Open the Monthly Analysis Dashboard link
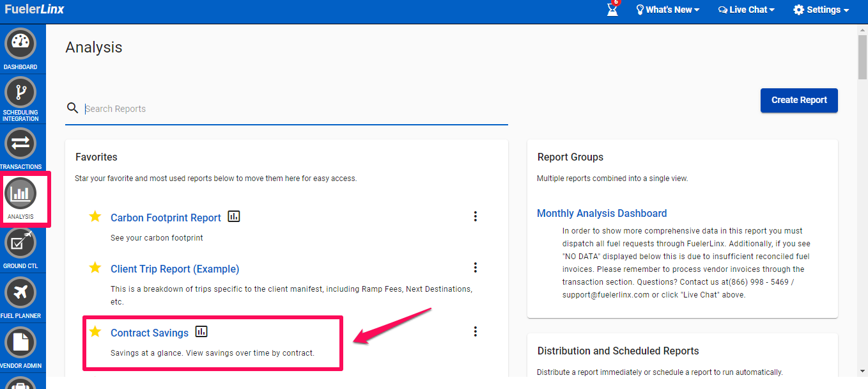The width and height of the screenshot is (868, 389). tap(601, 213)
